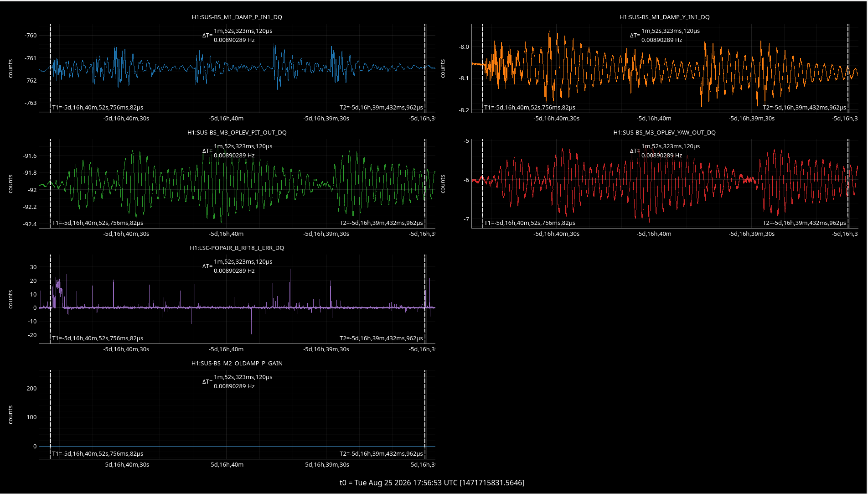
Task: Select the H1:SUS-BS_M2_OLDAMP_P_GAIN title
Action: tap(237, 364)
